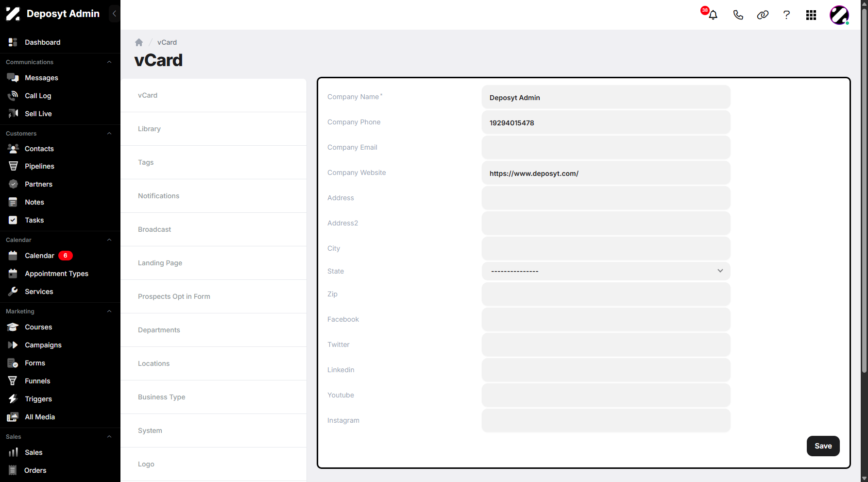The width and height of the screenshot is (868, 482).
Task: Open the apps grid icon
Action: coord(811,15)
